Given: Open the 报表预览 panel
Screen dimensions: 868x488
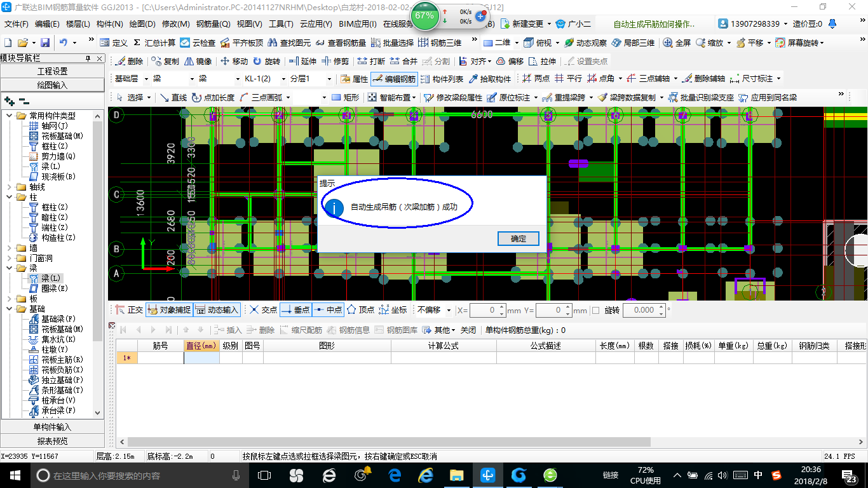Looking at the screenshot, I should (x=52, y=441).
